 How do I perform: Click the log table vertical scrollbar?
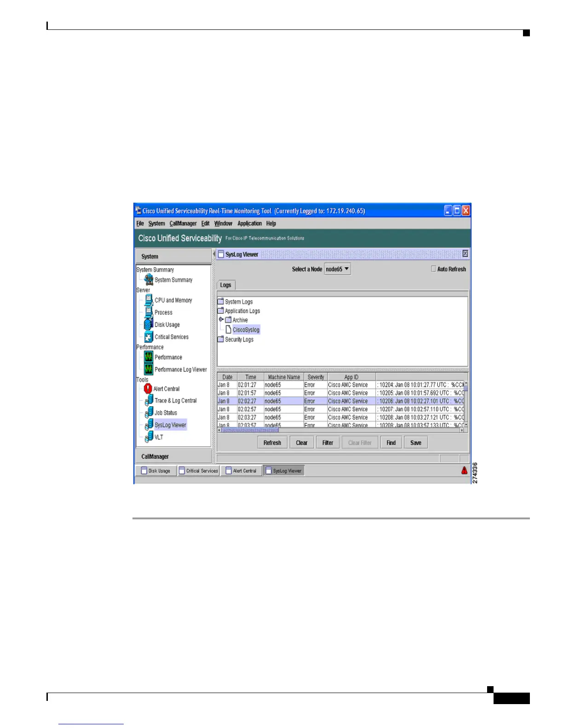466,404
